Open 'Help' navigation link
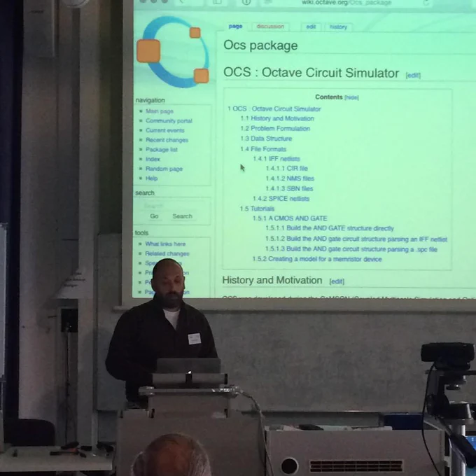The width and height of the screenshot is (476, 476). [x=151, y=178]
